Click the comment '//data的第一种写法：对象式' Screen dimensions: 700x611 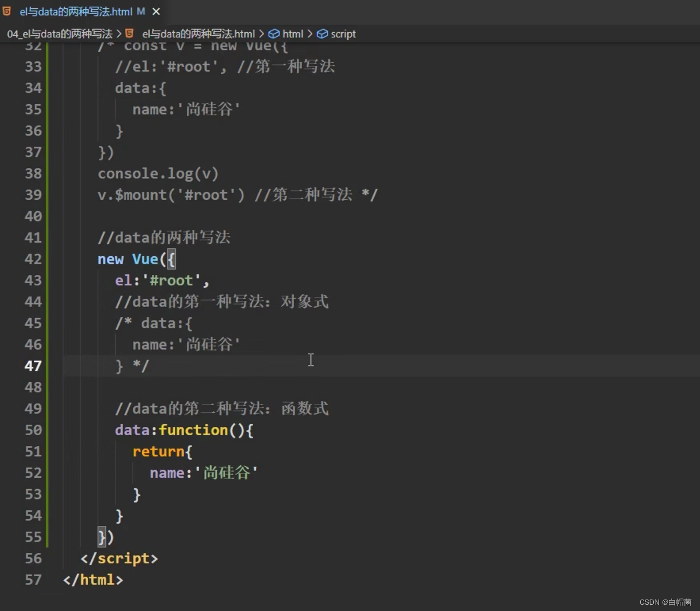pyautogui.click(x=222, y=301)
